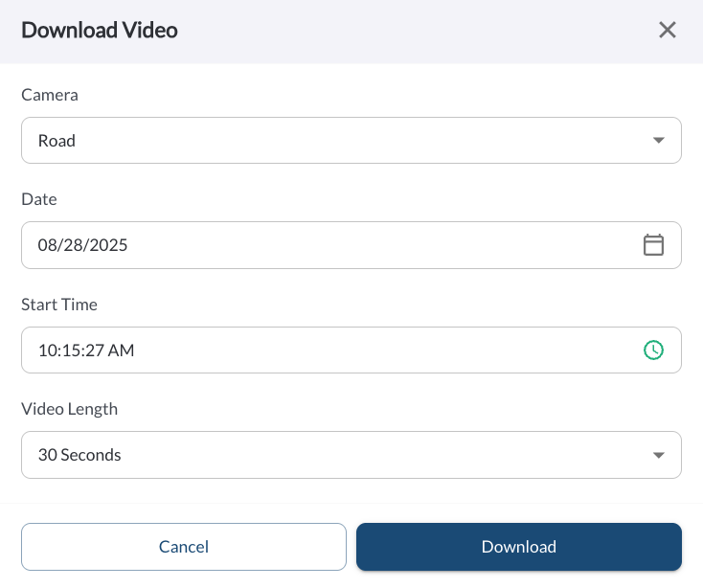Click the 'Camera' field label
Viewport: 703px width, 588px height.
click(x=50, y=95)
